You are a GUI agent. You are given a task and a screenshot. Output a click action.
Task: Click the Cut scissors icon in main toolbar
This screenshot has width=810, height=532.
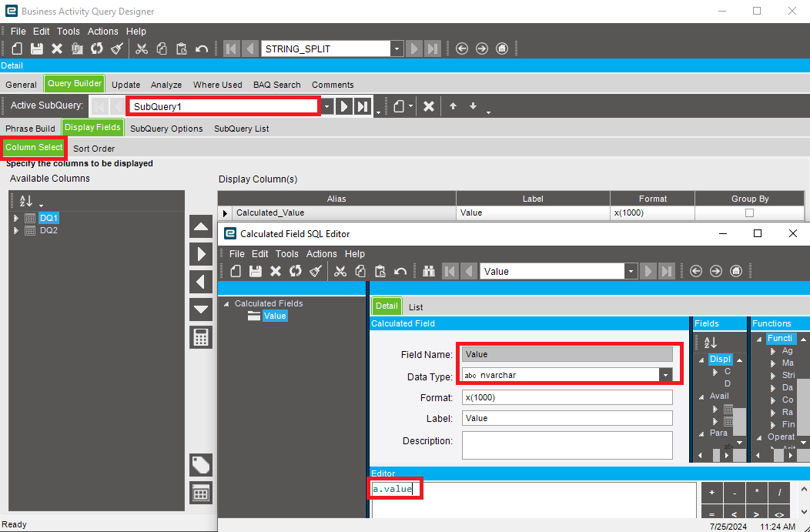click(x=141, y=49)
